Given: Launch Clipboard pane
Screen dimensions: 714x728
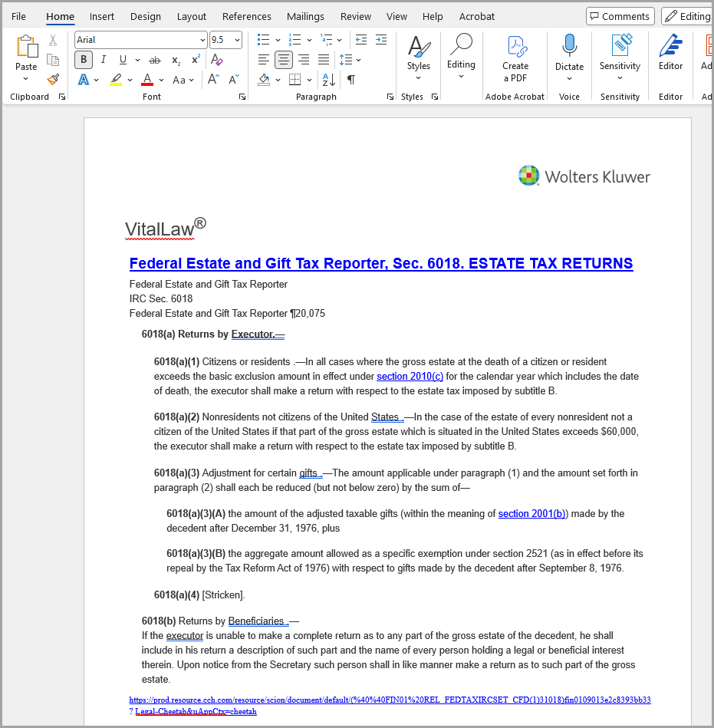Looking at the screenshot, I should click(62, 97).
